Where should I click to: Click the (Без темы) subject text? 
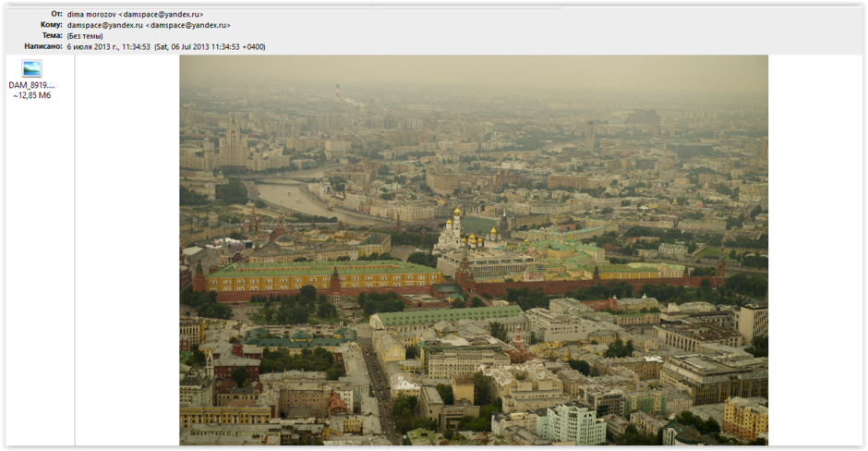tap(85, 36)
